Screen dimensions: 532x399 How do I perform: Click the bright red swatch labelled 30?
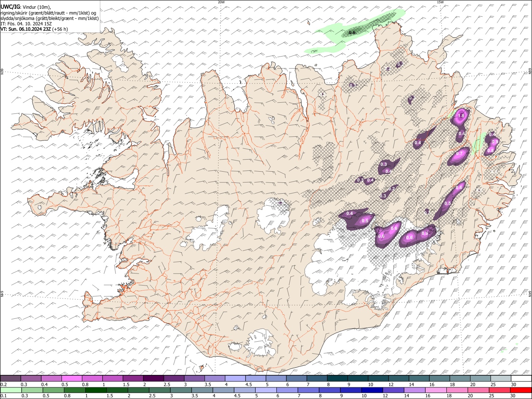click(x=521, y=390)
